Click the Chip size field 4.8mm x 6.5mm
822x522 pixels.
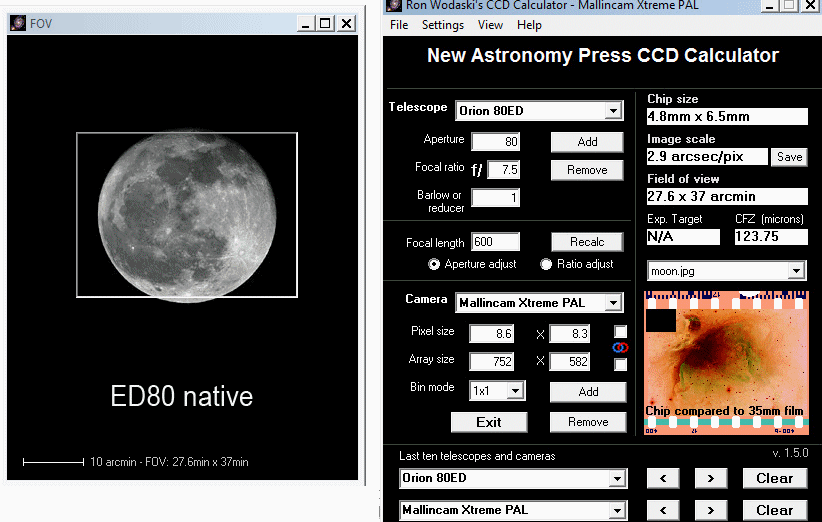tap(727, 116)
